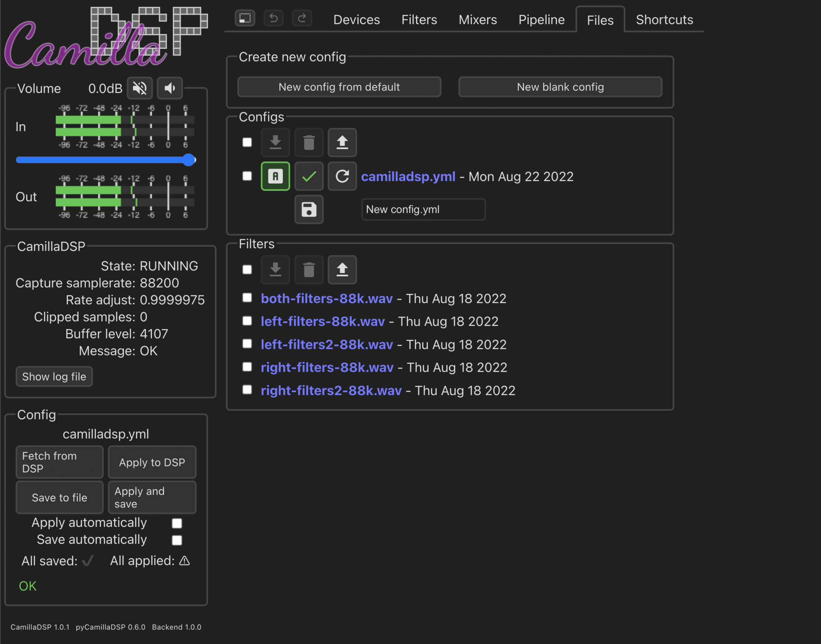Screen dimensions: 821x644
Task: Click Save to file button
Action: (x=59, y=498)
